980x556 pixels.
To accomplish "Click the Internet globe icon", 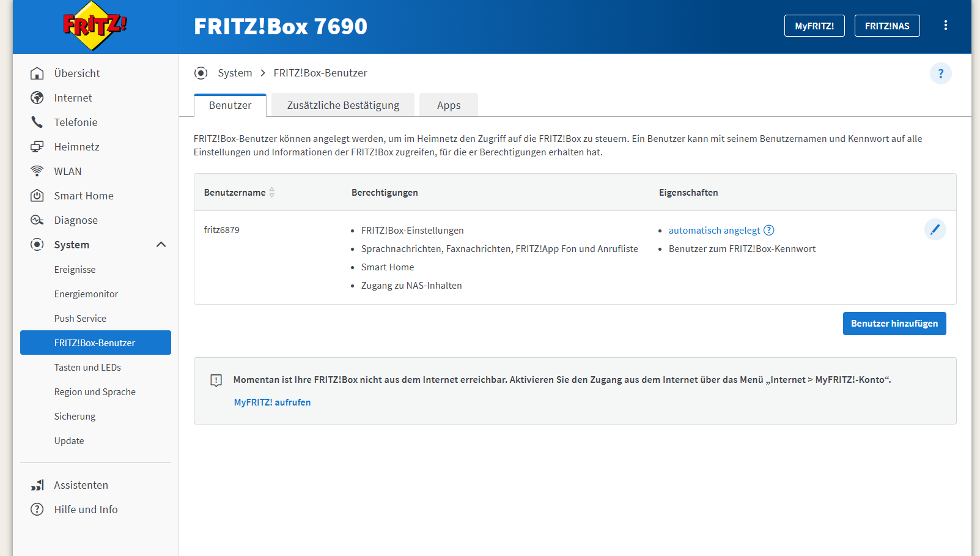I will point(37,98).
